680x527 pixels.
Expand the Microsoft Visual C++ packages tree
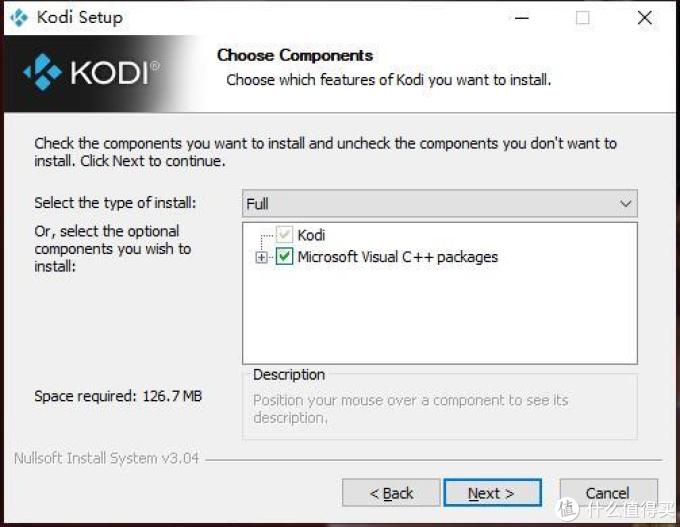click(262, 257)
